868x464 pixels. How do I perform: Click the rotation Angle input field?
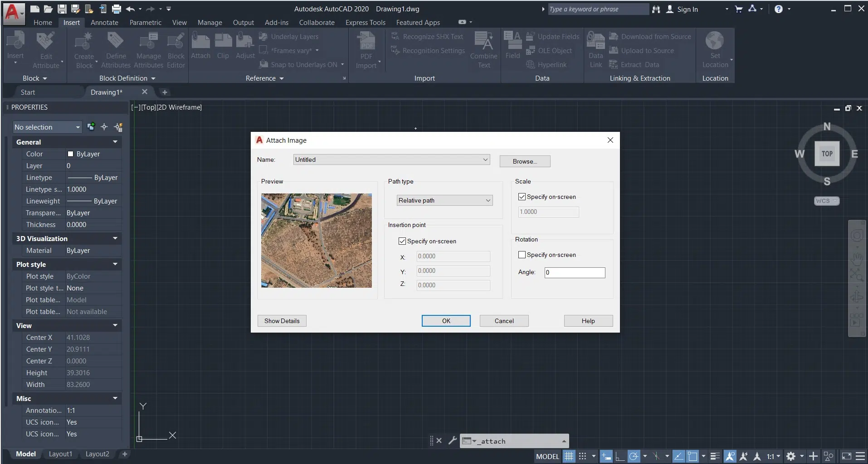575,272
